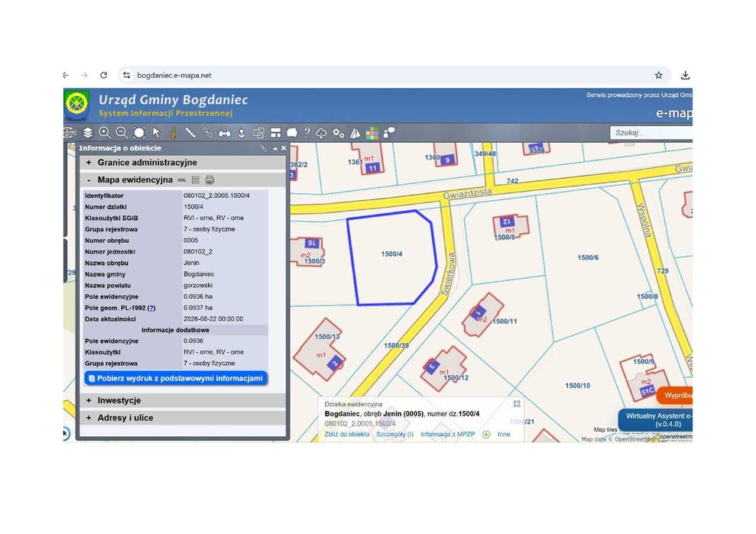
Task: Bookmark page with the star icon
Action: [x=659, y=75]
